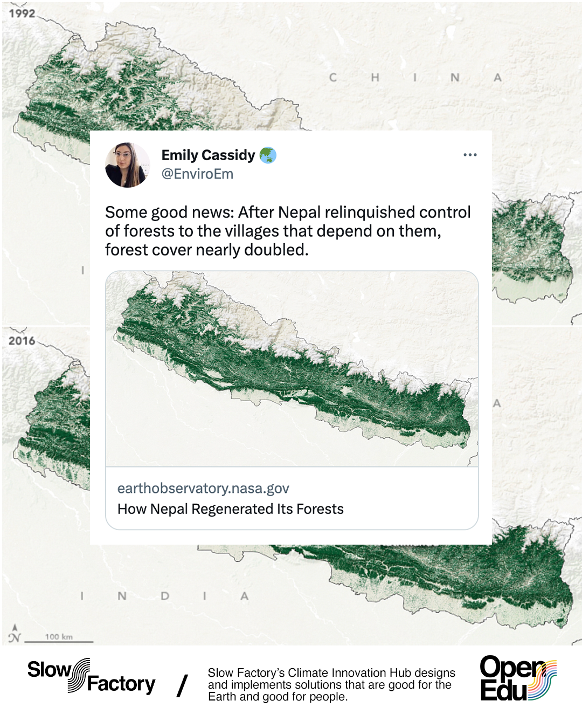Image resolution: width=582 pixels, height=728 pixels.
Task: Click the Emily Cassidy display name
Action: [x=208, y=155]
